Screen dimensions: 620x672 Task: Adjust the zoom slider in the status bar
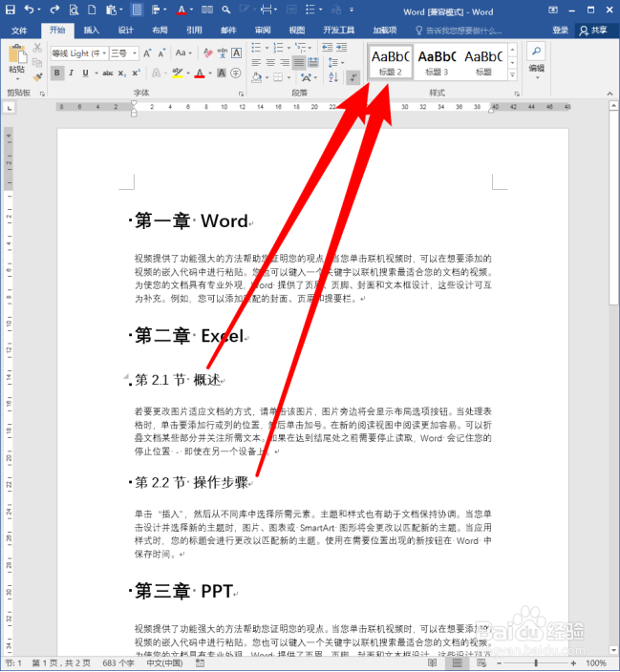coord(536,663)
